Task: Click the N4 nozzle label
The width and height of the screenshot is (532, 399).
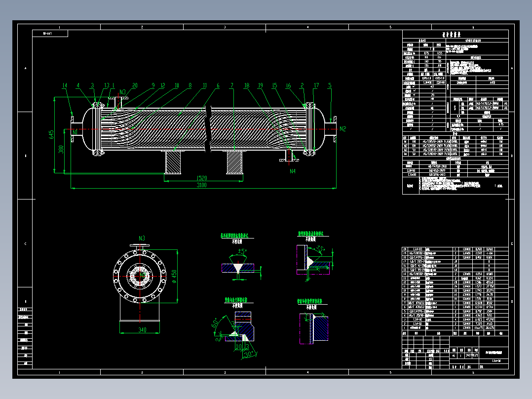Action: (293, 171)
